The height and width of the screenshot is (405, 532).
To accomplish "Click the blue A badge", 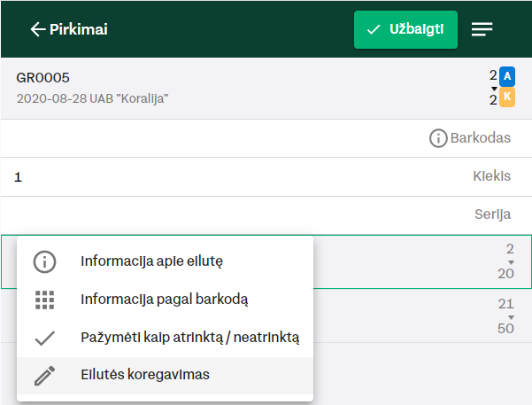I will click(507, 75).
